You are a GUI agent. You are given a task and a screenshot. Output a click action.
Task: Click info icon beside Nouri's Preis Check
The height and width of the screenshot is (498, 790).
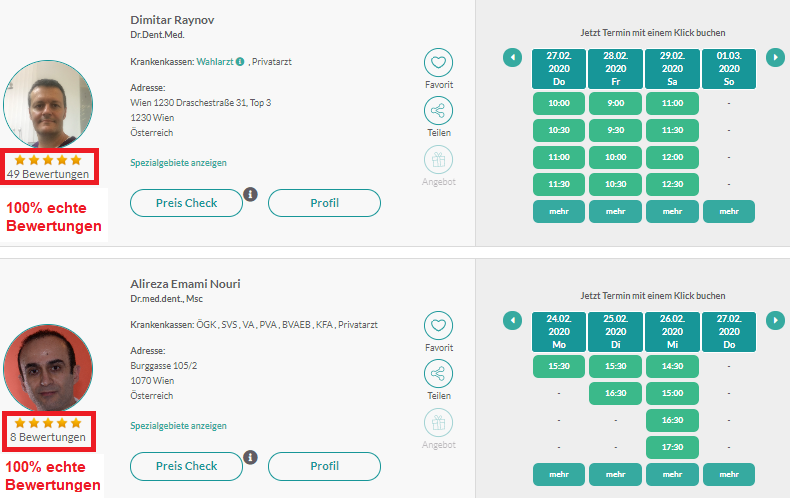click(x=250, y=457)
